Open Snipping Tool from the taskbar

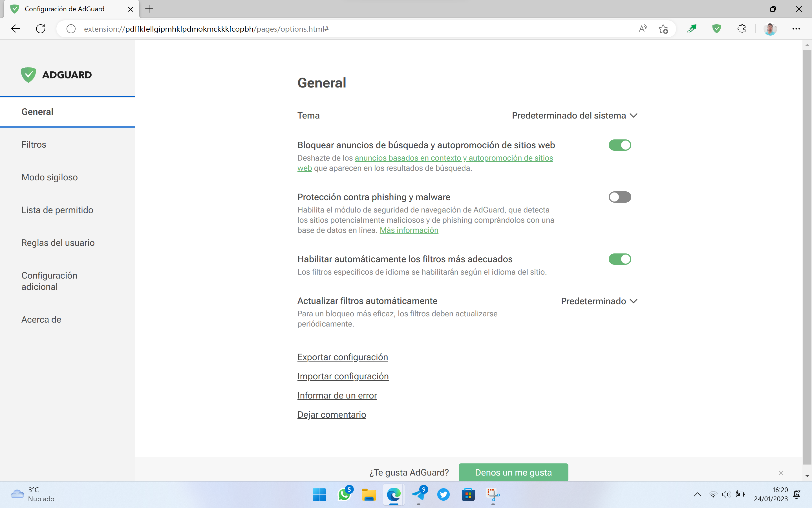click(x=493, y=494)
